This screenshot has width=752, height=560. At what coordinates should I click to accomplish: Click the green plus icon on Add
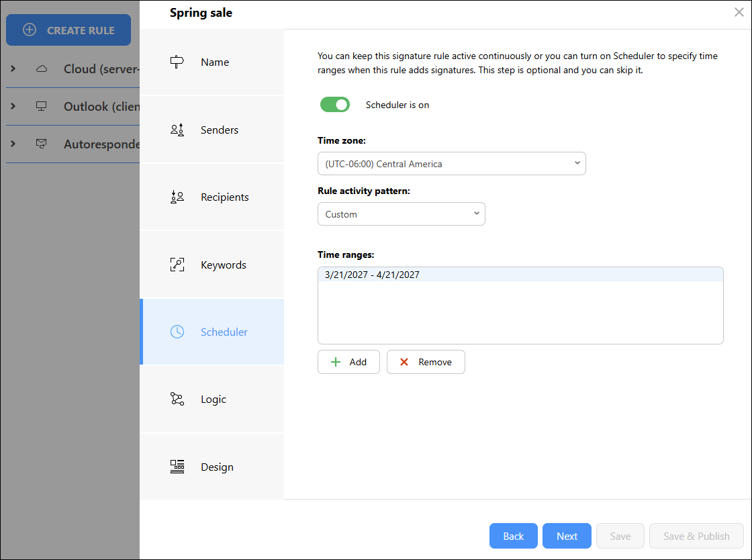pos(336,362)
